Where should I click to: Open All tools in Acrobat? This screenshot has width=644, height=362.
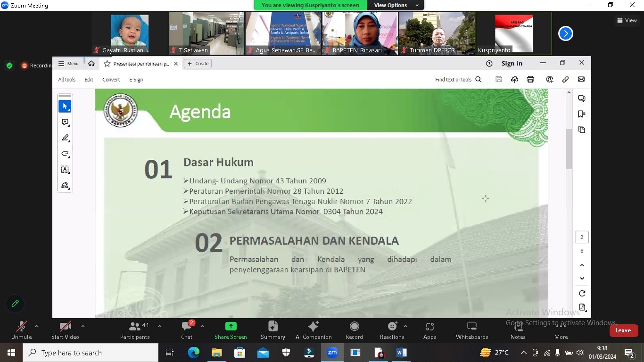(x=67, y=80)
